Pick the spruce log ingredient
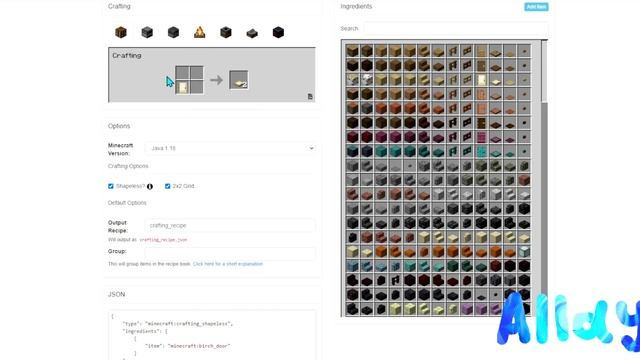The height and width of the screenshot is (360, 640). coord(352,65)
